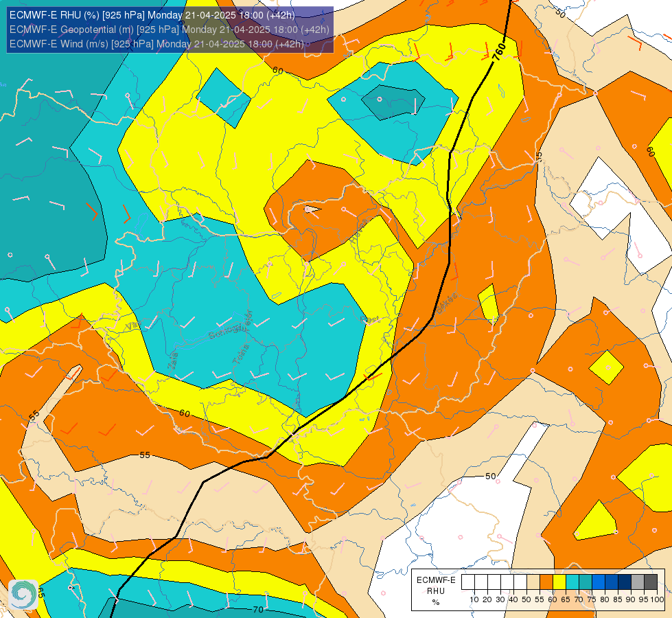Select the ECMWF-E Wind (m/s) title line
The width and height of the screenshot is (672, 618).
tap(157, 44)
